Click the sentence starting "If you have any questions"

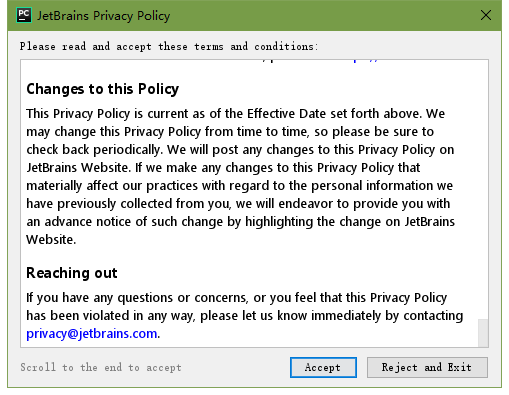(x=245, y=315)
